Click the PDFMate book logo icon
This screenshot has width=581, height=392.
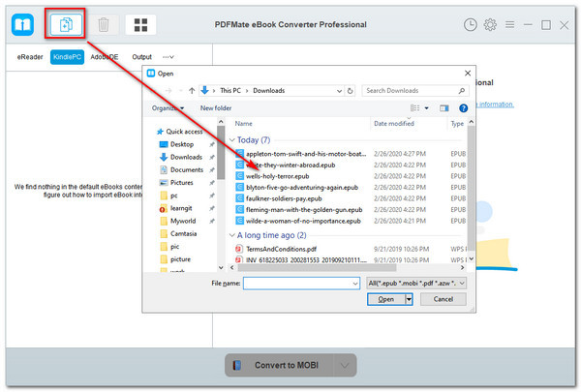coord(22,24)
